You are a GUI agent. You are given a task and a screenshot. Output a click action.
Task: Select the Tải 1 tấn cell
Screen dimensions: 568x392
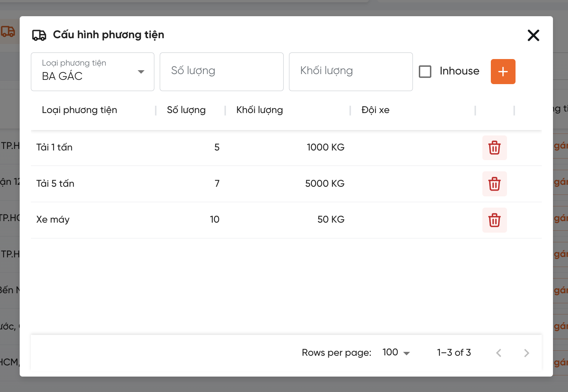(x=54, y=147)
